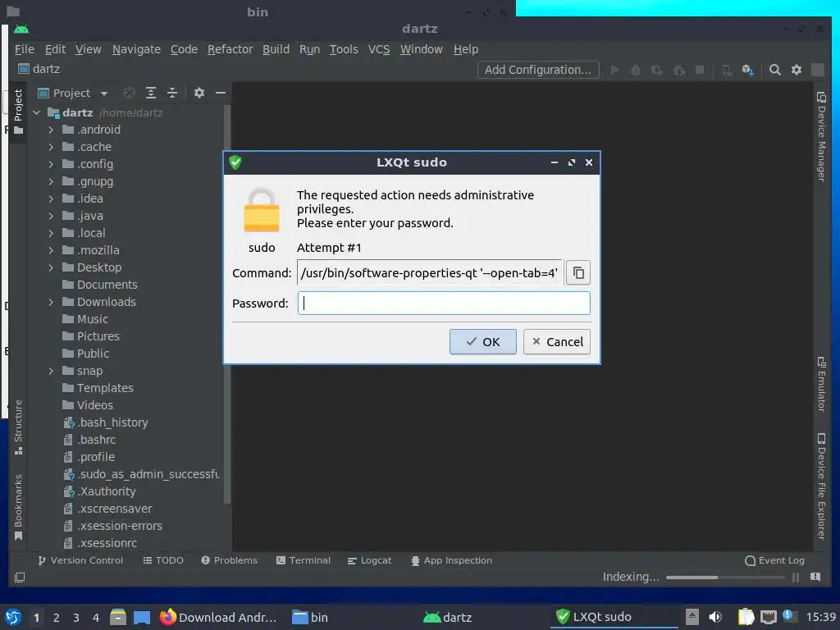Click clipboard icon in system tray

pos(746,617)
